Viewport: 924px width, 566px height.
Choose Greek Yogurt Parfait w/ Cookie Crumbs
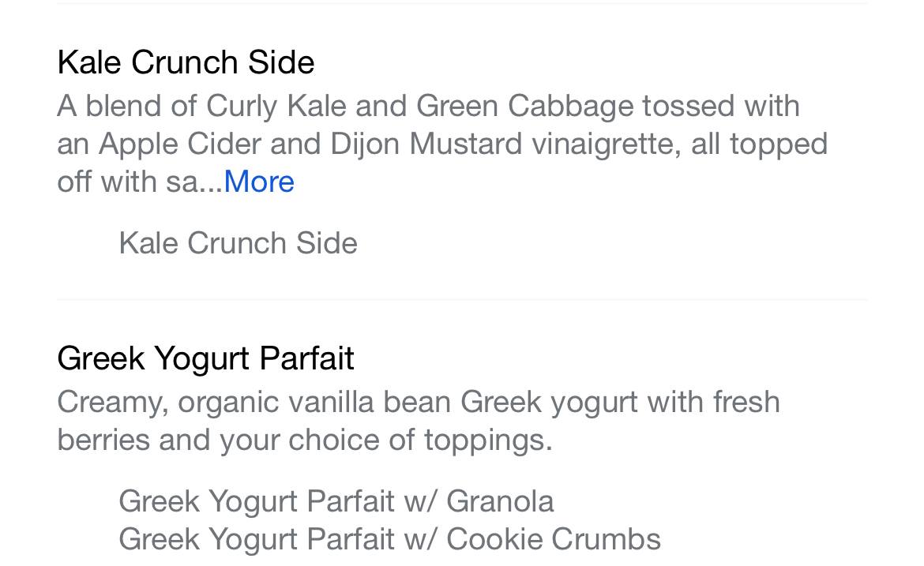(389, 539)
